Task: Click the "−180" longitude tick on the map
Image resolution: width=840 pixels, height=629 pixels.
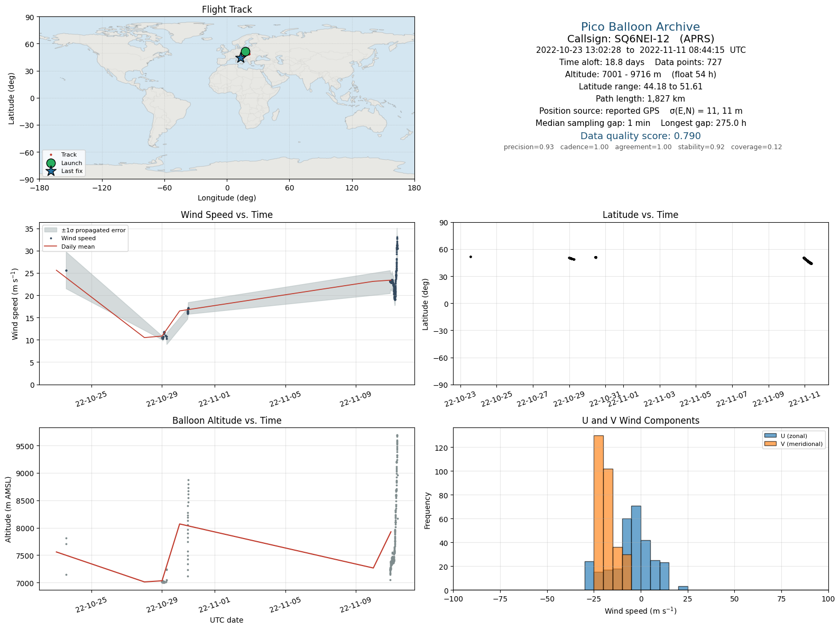Action: (x=39, y=188)
